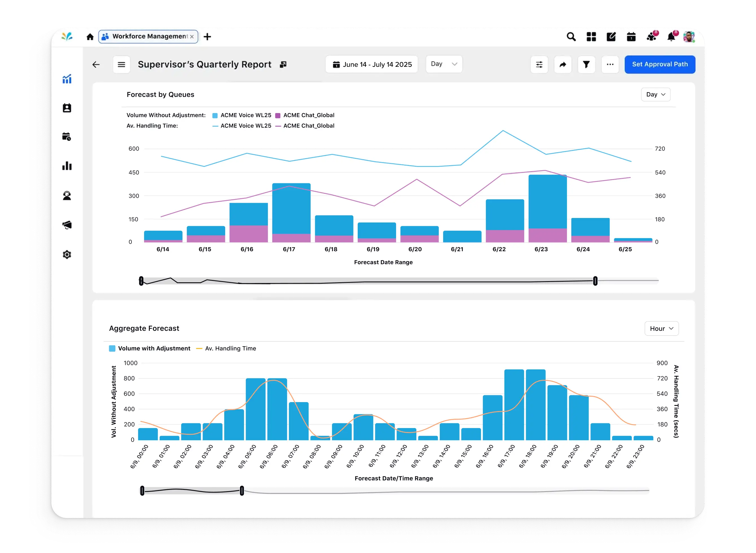The height and width of the screenshot is (553, 756).
Task: Change Forecast by Queues granularity via Day dropdown
Action: 655,94
